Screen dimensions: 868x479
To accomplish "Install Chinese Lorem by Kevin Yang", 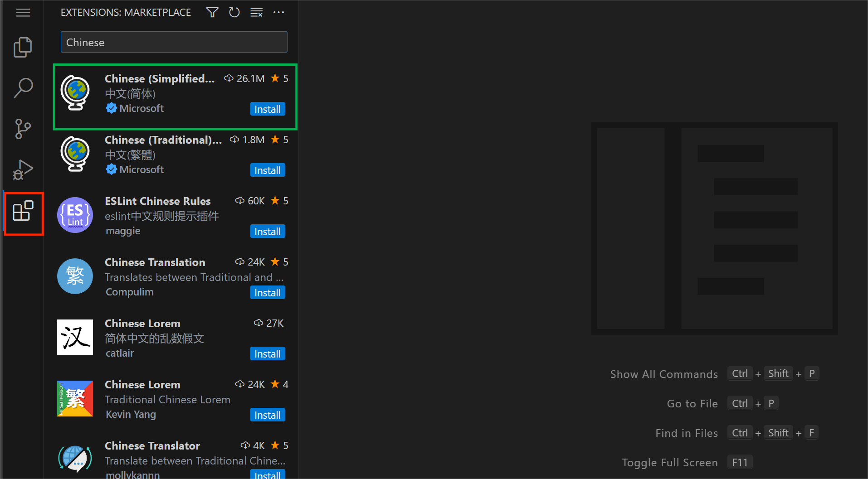I will pyautogui.click(x=268, y=415).
